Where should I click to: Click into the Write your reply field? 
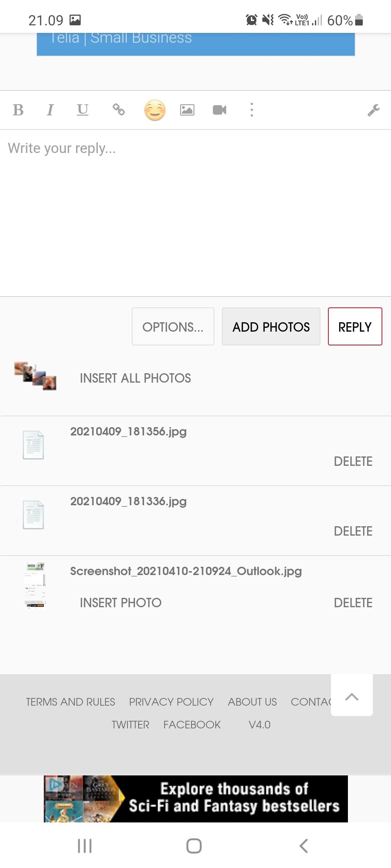click(x=195, y=210)
